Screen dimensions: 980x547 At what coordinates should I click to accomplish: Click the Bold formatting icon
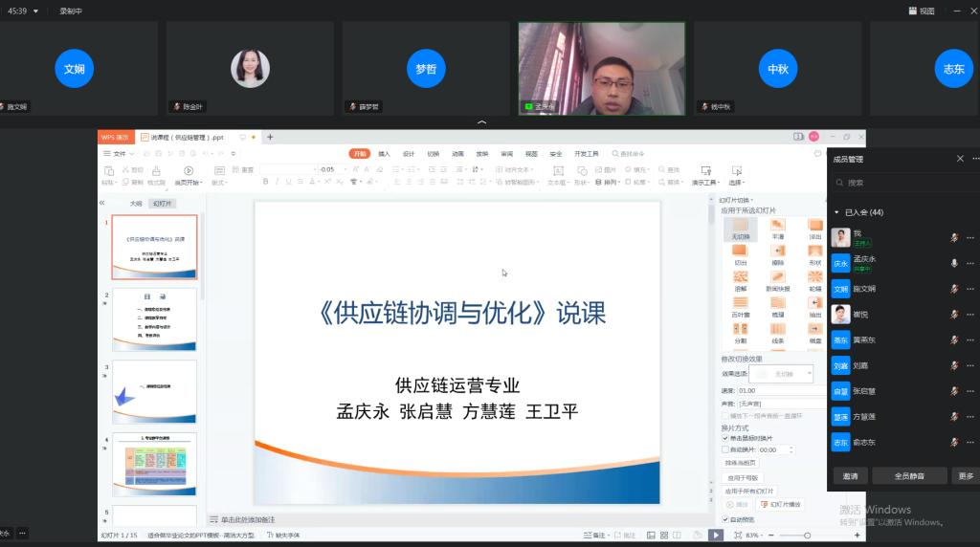[266, 182]
